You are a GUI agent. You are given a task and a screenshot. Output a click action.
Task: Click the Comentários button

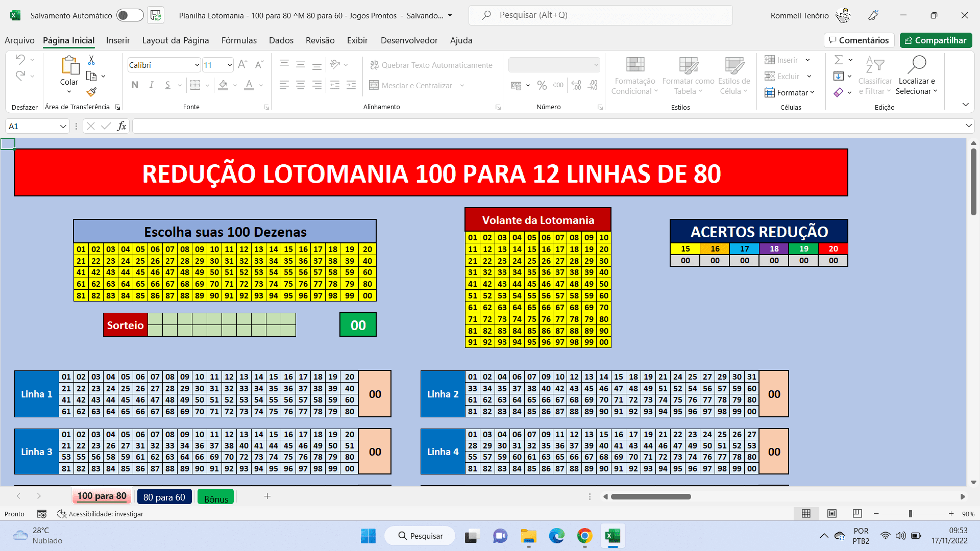(x=859, y=40)
